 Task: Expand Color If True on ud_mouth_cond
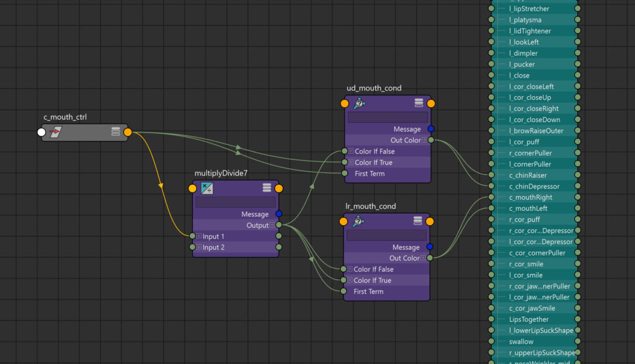[351, 162]
